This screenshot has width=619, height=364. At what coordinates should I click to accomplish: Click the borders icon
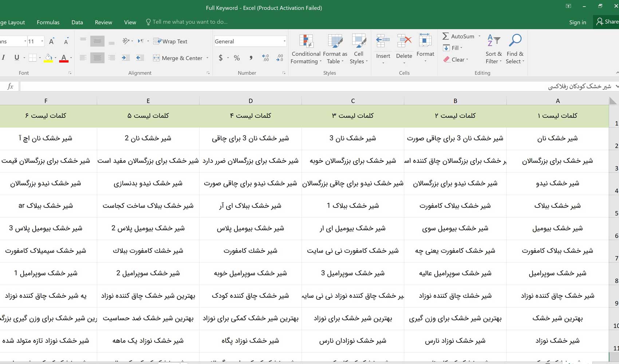[32, 58]
